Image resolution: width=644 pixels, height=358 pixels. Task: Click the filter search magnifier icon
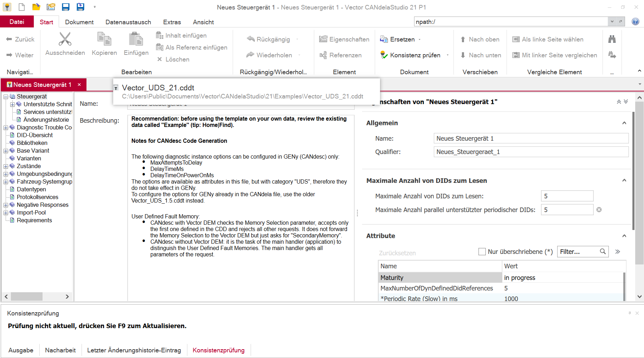click(603, 251)
